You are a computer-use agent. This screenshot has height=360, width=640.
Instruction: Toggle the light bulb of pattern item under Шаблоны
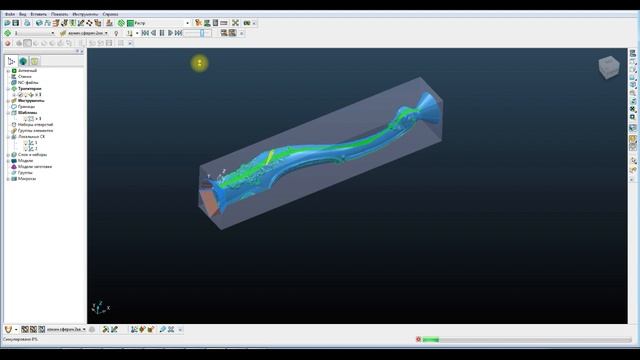tap(25, 118)
